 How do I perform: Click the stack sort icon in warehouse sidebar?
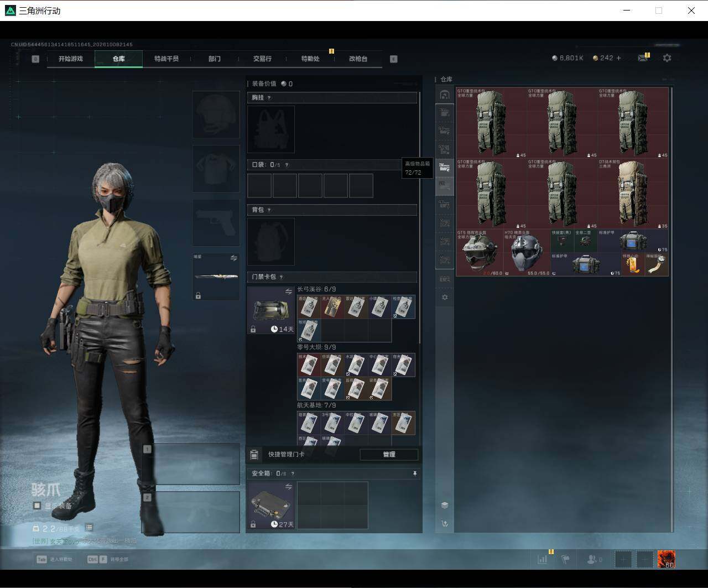tap(445, 505)
